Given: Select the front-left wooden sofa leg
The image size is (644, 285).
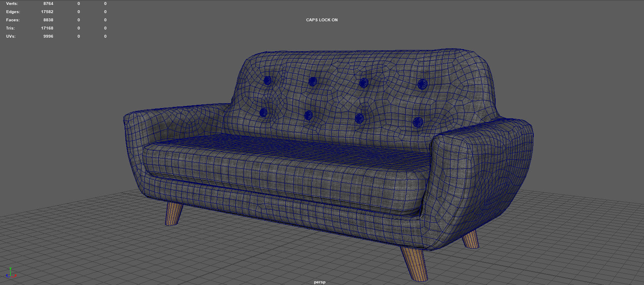Looking at the screenshot, I should pos(174,214).
